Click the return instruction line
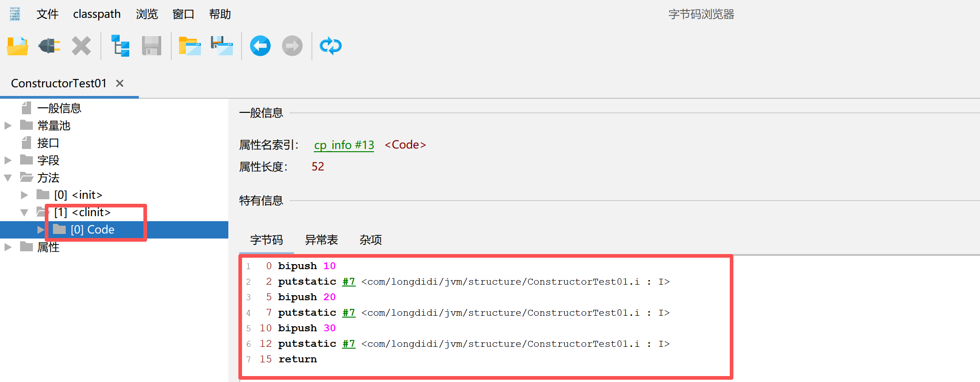The image size is (980, 382). (298, 359)
